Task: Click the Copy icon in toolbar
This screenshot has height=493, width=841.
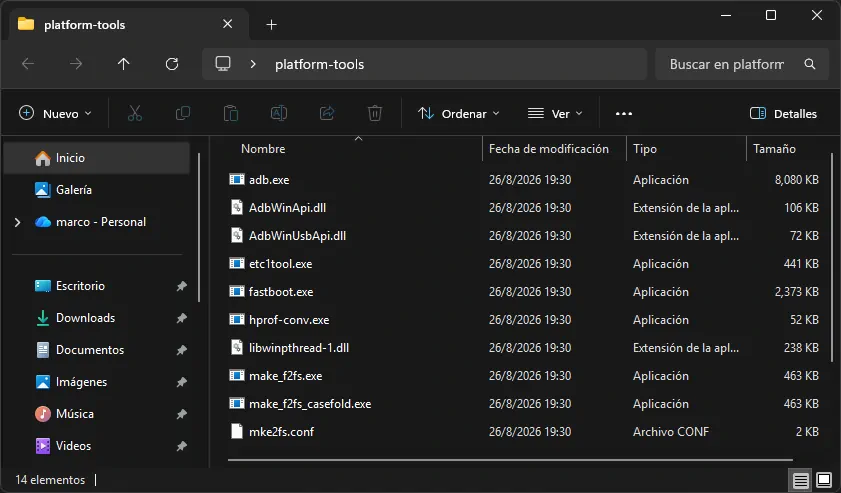Action: 183,113
